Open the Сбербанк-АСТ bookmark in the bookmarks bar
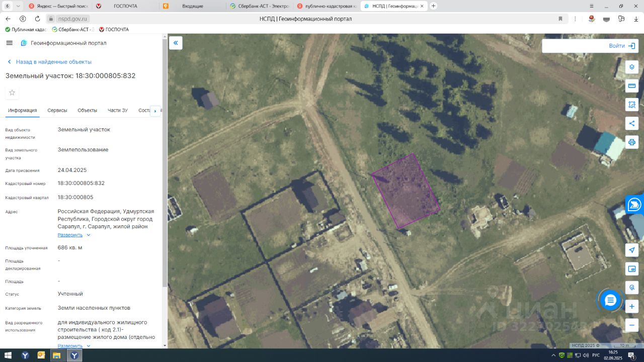The height and width of the screenshot is (362, 644). [x=73, y=30]
